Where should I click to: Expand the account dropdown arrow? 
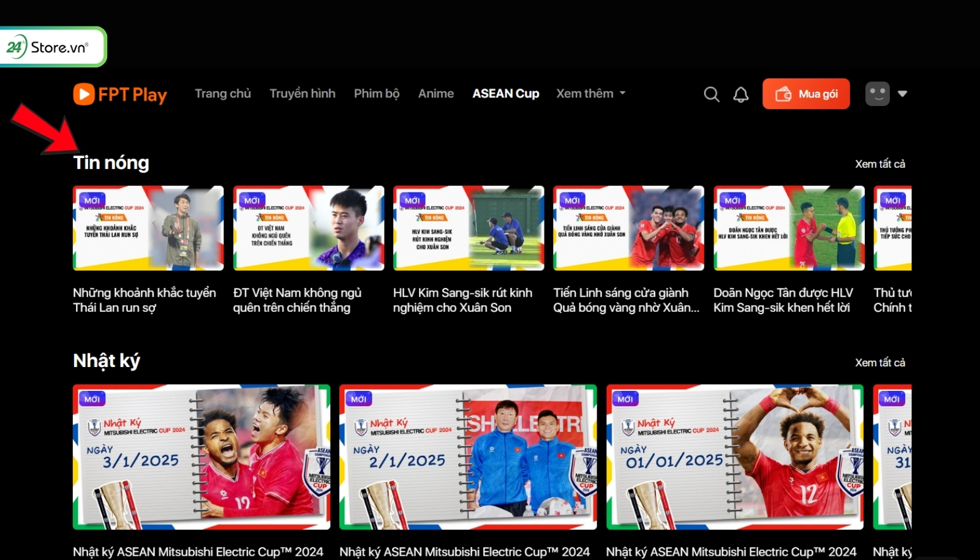click(902, 94)
